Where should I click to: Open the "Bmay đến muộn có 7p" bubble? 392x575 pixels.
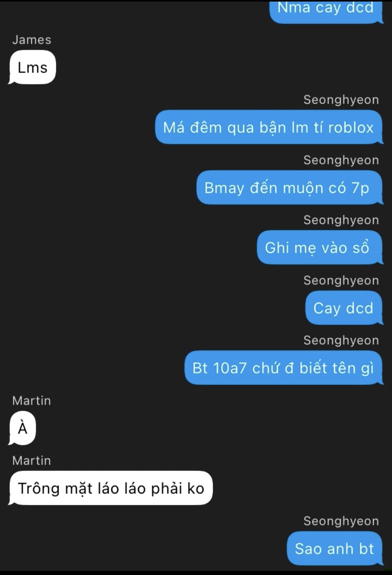[x=289, y=187]
